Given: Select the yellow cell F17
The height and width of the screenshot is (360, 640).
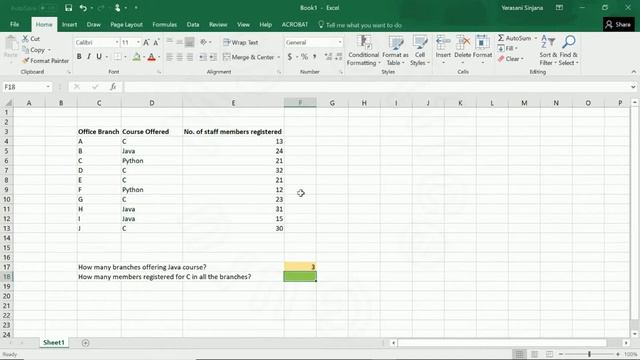Looking at the screenshot, I should click(x=300, y=267).
